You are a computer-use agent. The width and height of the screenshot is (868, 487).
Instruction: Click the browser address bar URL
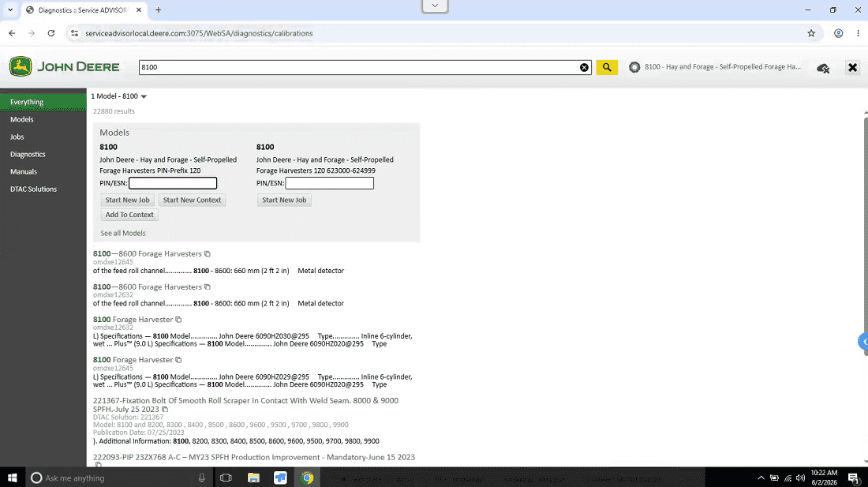pyautogui.click(x=200, y=33)
